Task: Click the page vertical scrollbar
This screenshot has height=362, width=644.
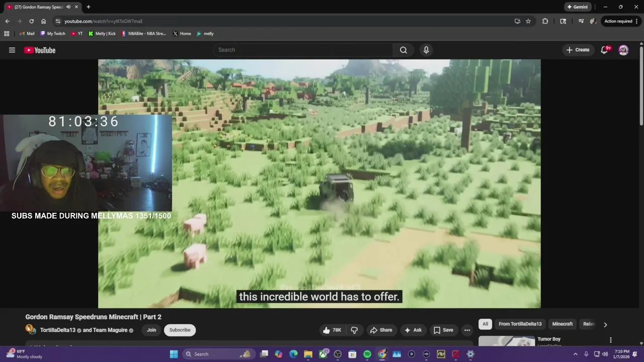Action: coord(641,84)
